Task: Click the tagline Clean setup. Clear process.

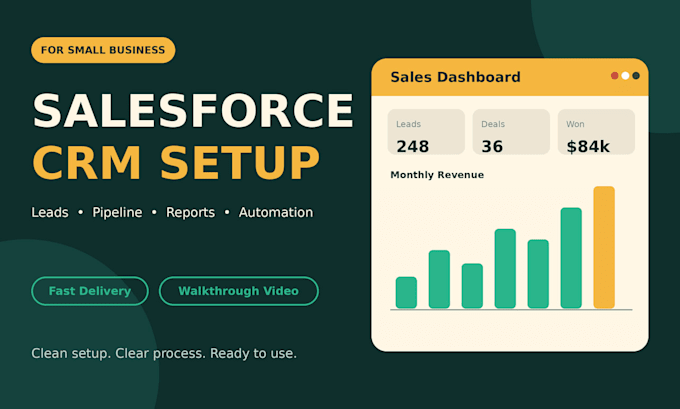Action: tap(164, 353)
